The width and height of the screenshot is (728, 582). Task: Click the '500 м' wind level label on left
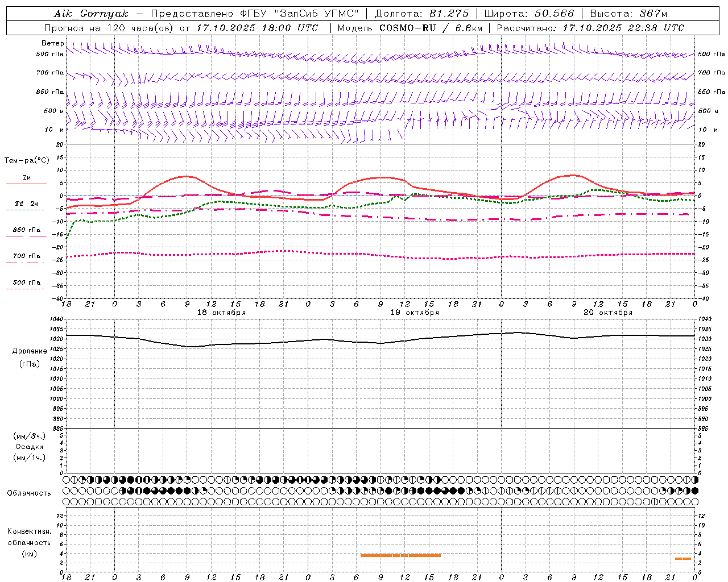54,111
